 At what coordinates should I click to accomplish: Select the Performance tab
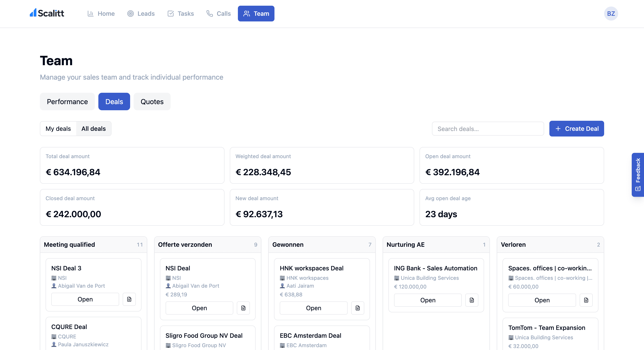tap(67, 101)
